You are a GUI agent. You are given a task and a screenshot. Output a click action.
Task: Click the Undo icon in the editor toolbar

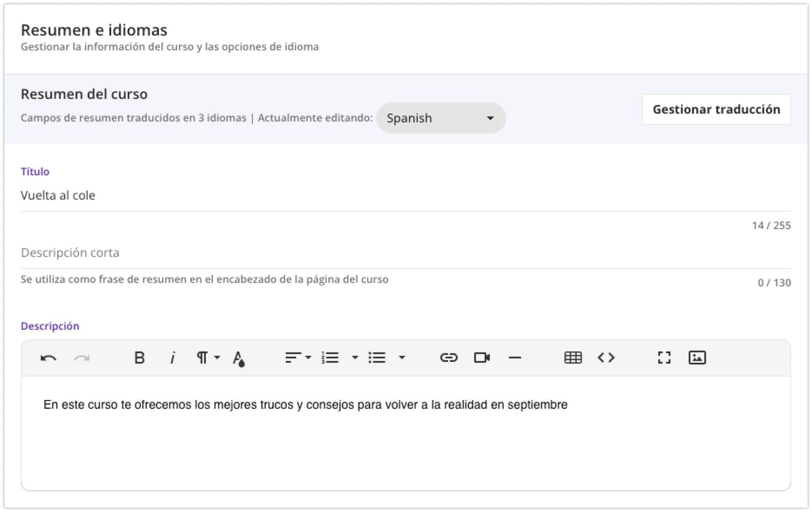[49, 358]
